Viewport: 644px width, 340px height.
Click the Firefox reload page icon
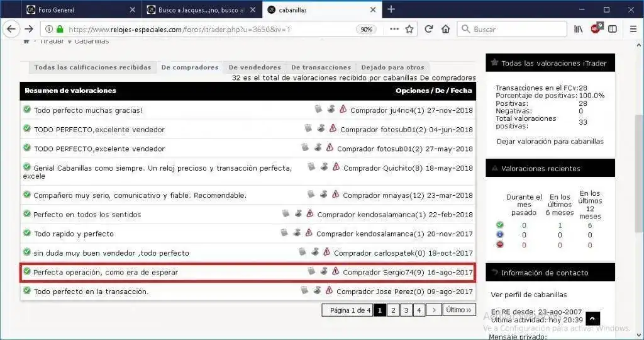click(429, 29)
